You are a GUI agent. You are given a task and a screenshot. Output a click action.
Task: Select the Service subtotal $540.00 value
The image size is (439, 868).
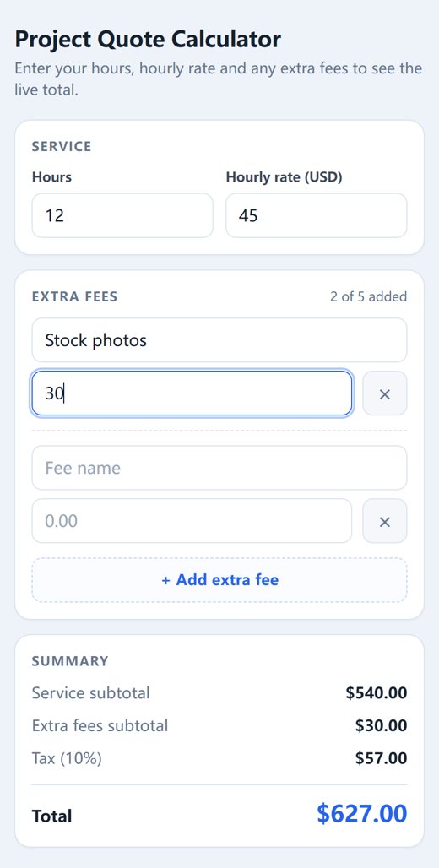tap(377, 692)
